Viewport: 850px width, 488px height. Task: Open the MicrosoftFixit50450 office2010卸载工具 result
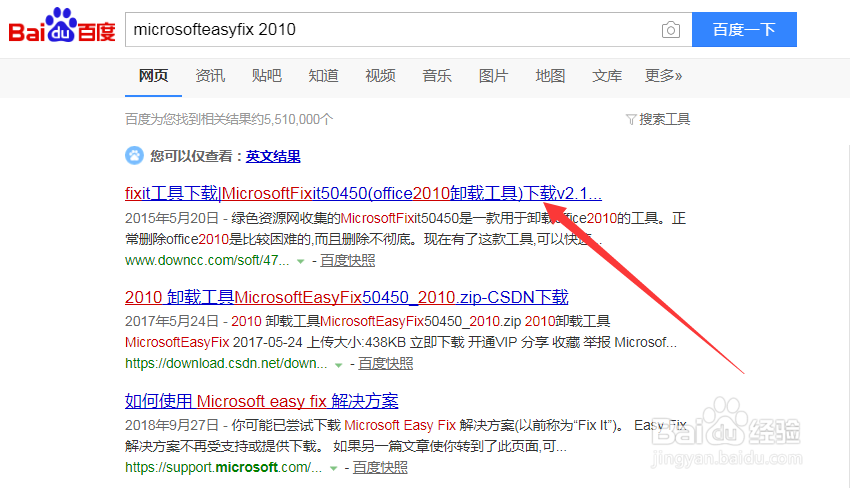pos(363,193)
